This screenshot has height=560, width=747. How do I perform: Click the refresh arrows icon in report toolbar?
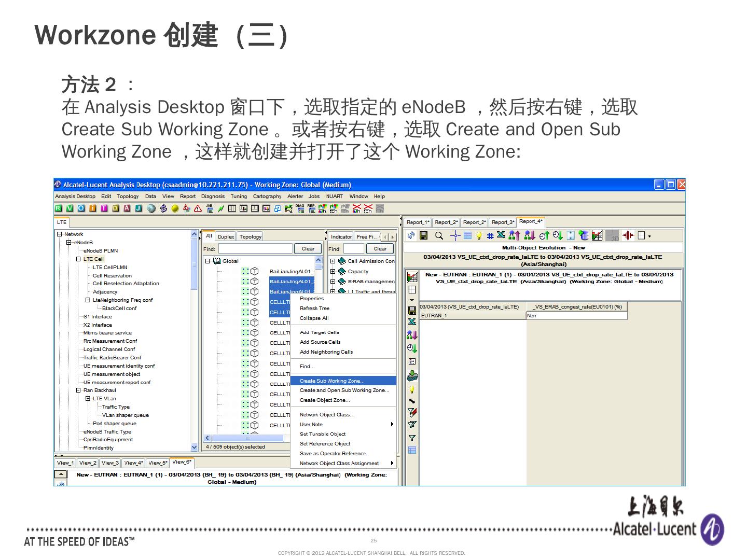click(411, 236)
